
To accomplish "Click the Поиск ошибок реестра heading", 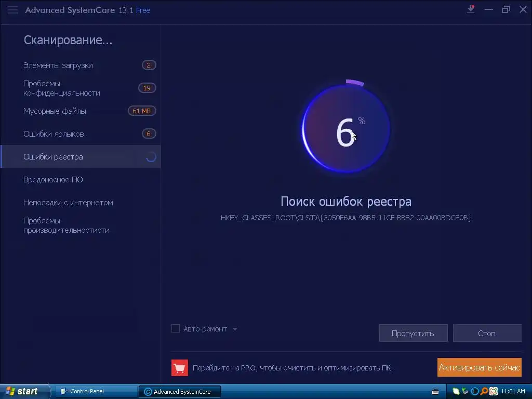I will pos(345,202).
